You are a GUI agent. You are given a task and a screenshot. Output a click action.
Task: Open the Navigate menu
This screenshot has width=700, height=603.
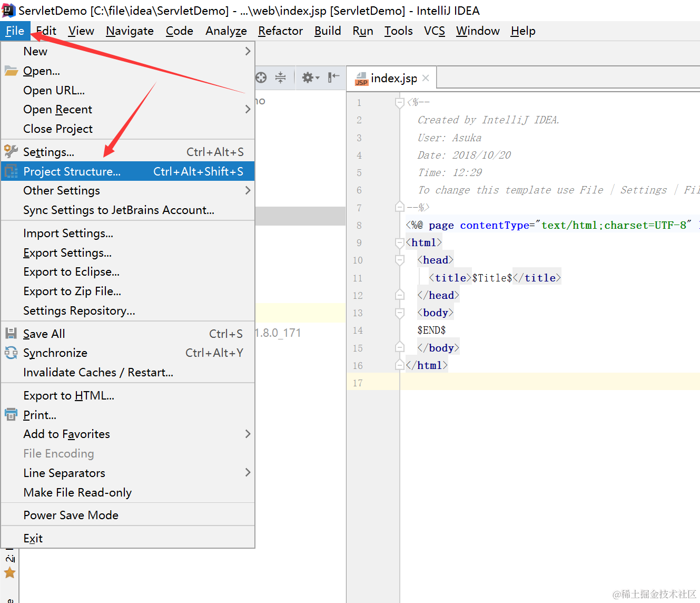130,31
